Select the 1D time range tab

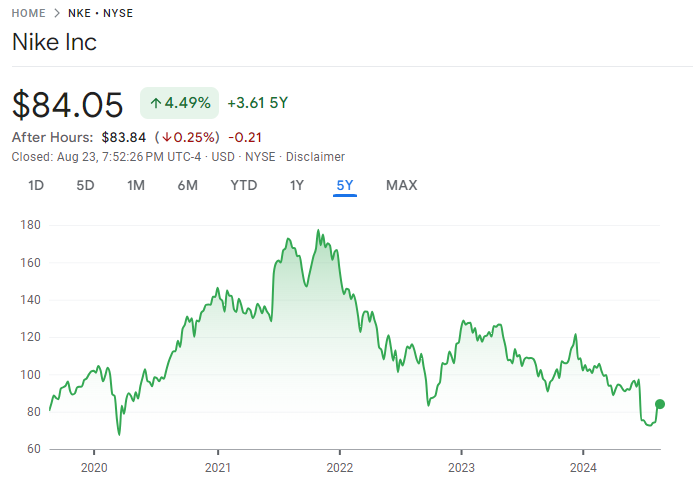[36, 185]
